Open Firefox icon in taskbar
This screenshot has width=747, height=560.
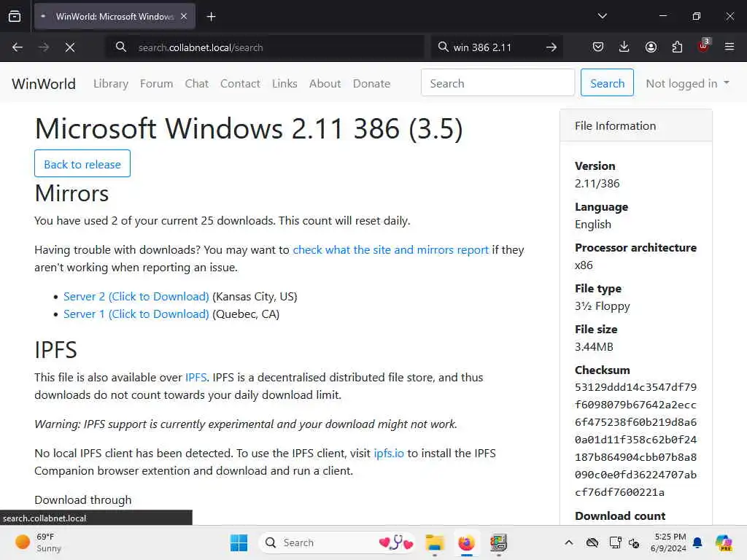pos(466,542)
